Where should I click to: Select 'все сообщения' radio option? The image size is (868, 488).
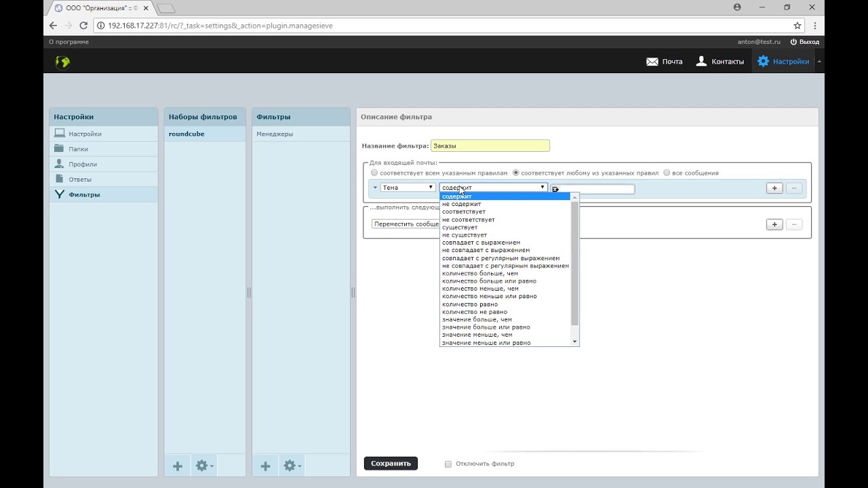(x=667, y=173)
